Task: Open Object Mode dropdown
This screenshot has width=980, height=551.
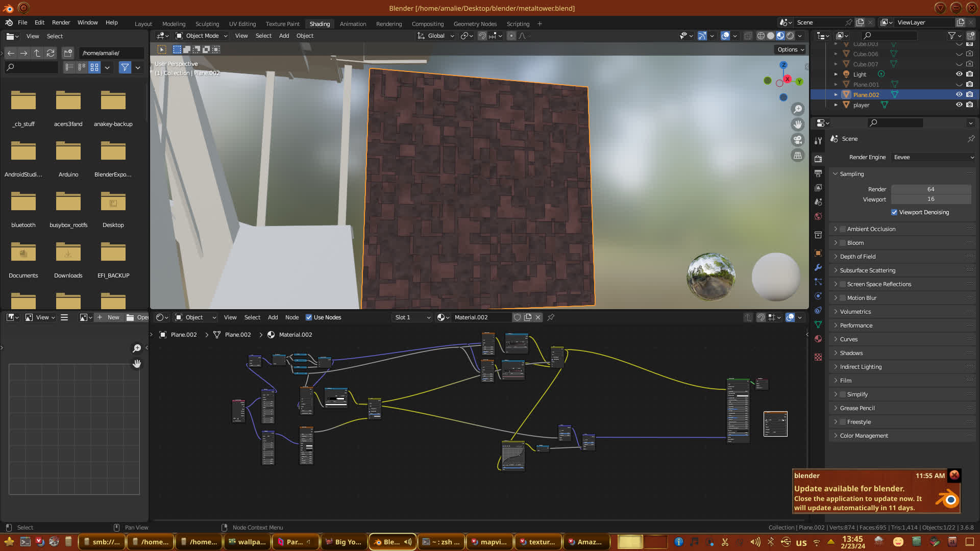Action: pyautogui.click(x=202, y=36)
